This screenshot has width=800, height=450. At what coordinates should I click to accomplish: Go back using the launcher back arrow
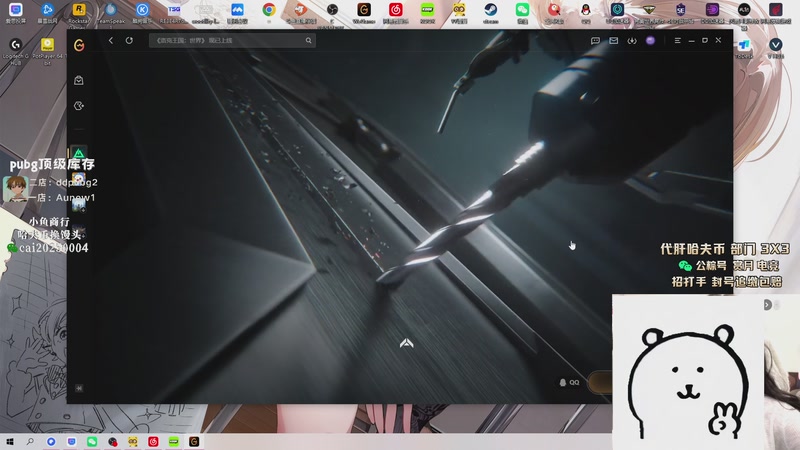click(111, 40)
